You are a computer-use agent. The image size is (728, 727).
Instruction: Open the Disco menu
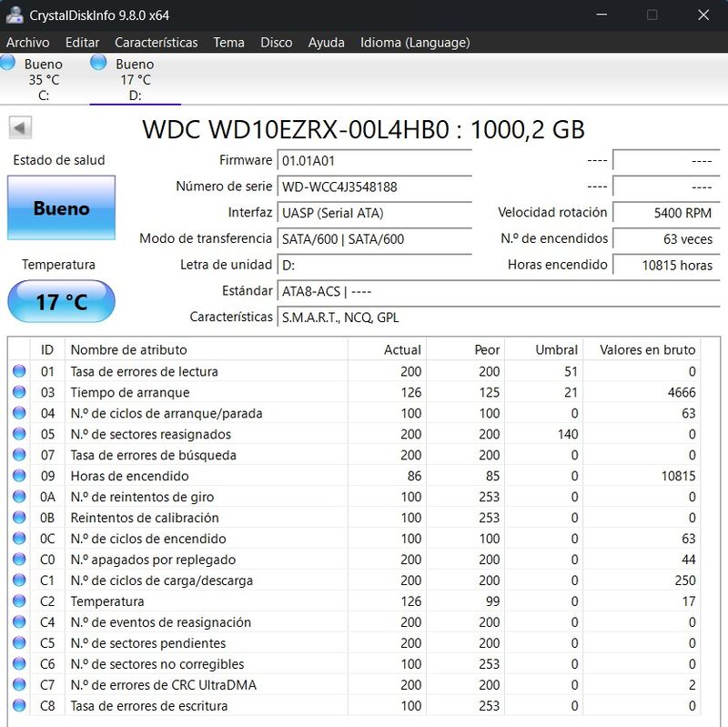click(x=277, y=43)
